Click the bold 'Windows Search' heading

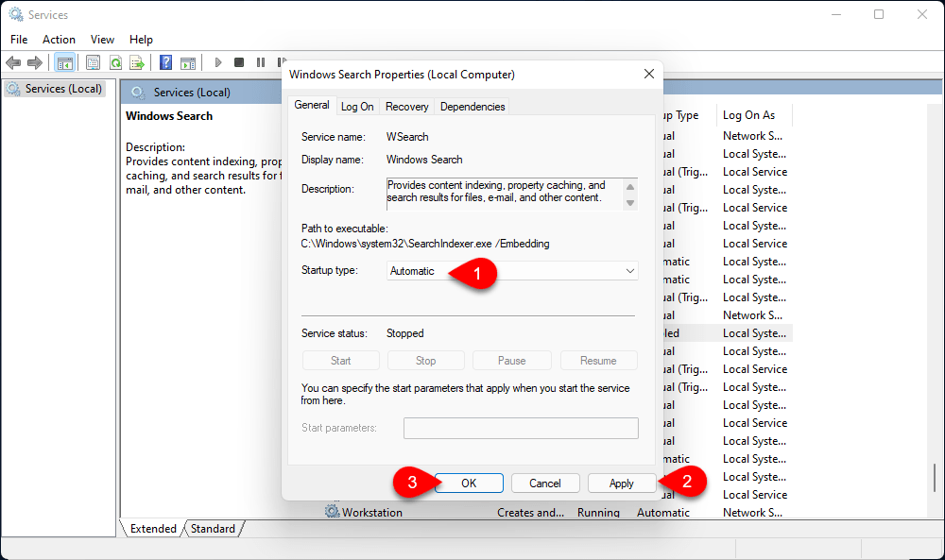(169, 115)
